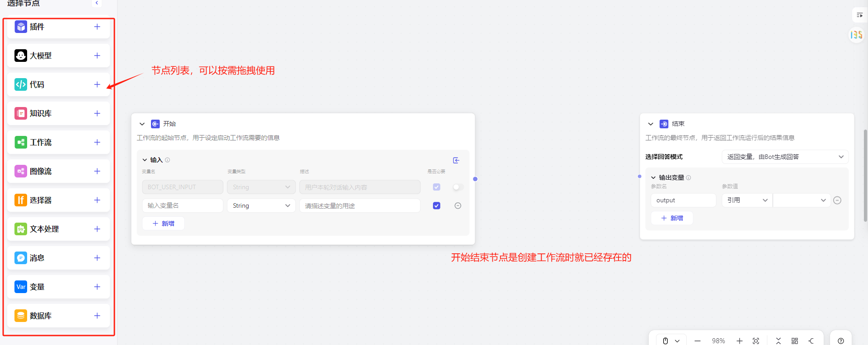The height and width of the screenshot is (345, 868).
Task: Add a 插件 node with its plus button
Action: point(97,27)
